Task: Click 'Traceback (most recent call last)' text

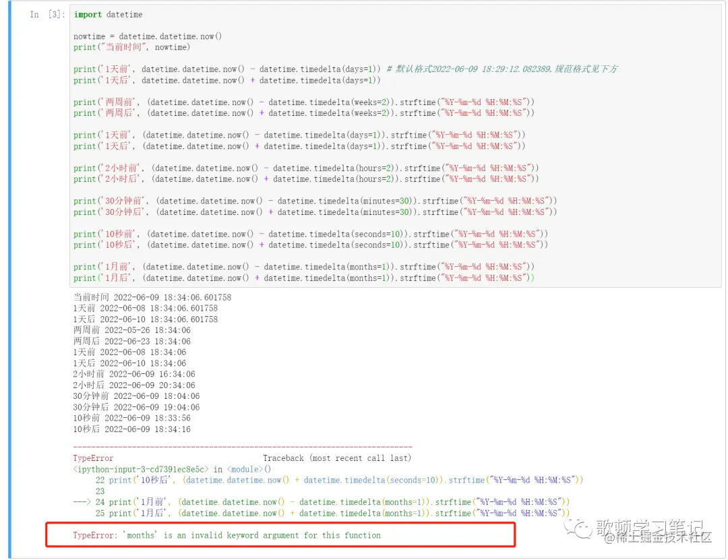Action: [x=337, y=458]
